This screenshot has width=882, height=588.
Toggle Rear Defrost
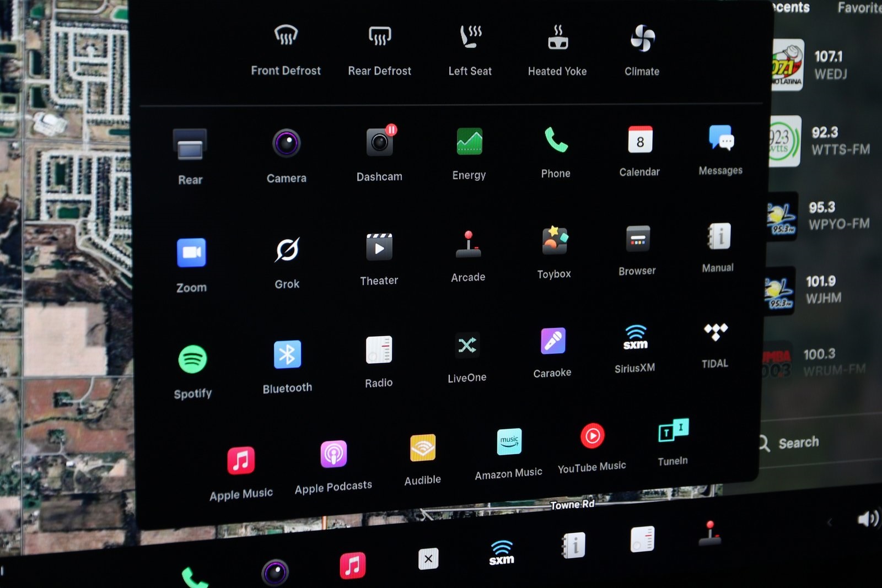380,37
